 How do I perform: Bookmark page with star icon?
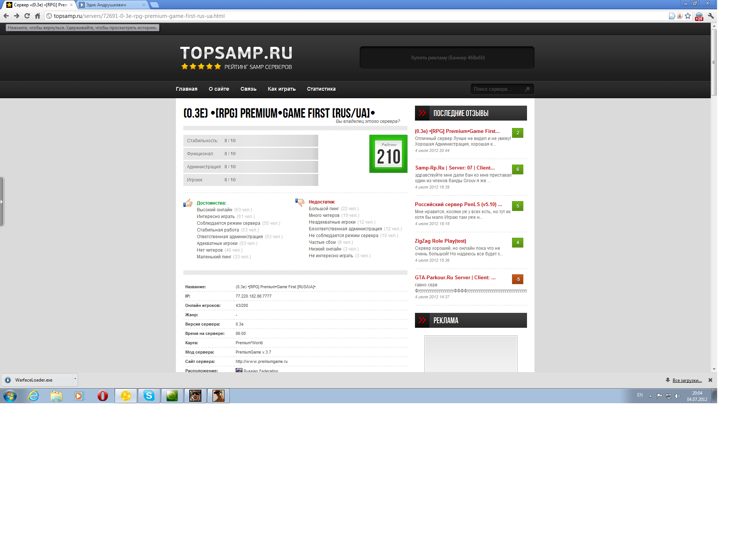[688, 16]
